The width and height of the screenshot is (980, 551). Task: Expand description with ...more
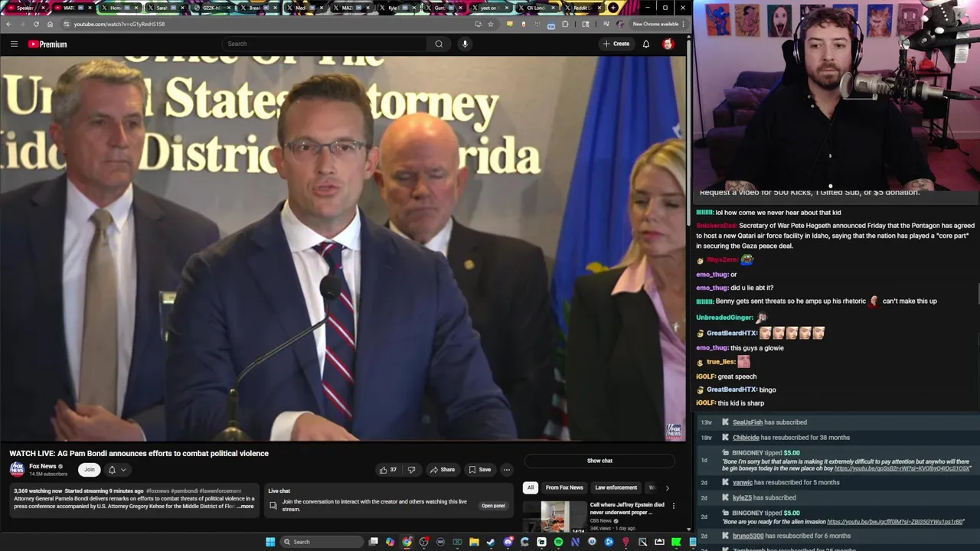pos(245,507)
